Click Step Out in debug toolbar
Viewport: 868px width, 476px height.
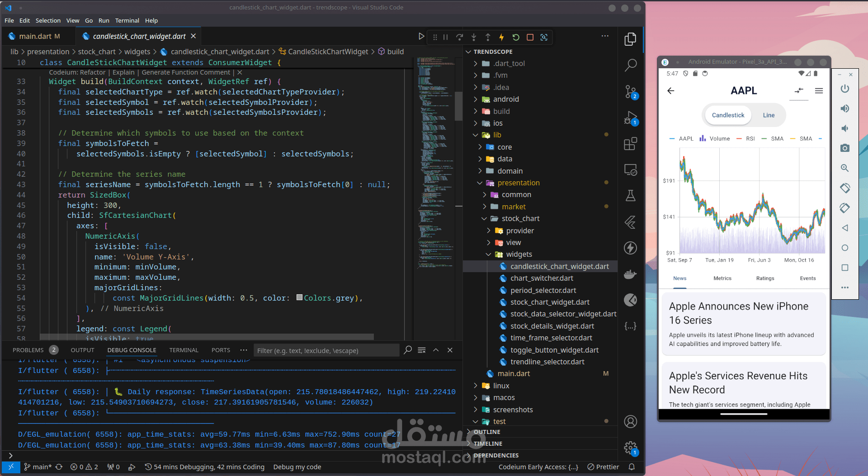pos(488,37)
